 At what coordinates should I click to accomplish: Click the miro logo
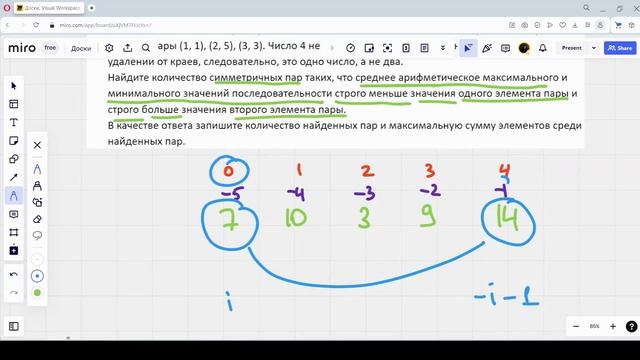tap(22, 48)
